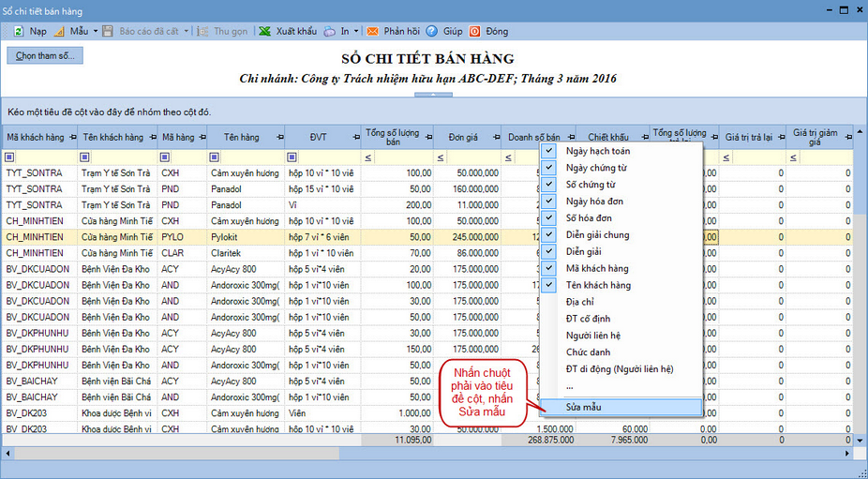The height and width of the screenshot is (479, 868).
Task: Click the Chọn tham số button
Action: click(x=45, y=56)
